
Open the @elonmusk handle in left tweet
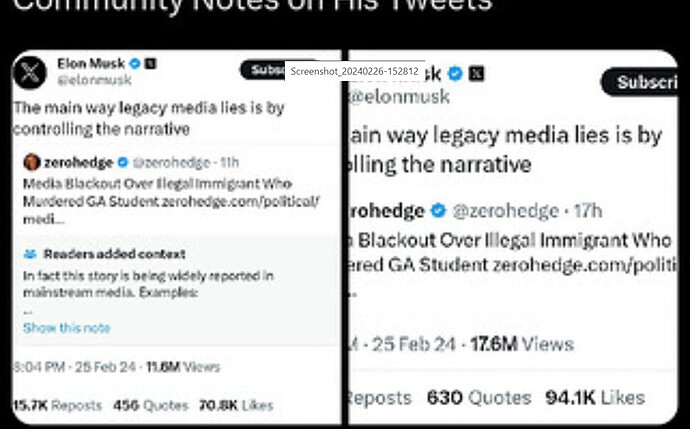click(x=94, y=79)
